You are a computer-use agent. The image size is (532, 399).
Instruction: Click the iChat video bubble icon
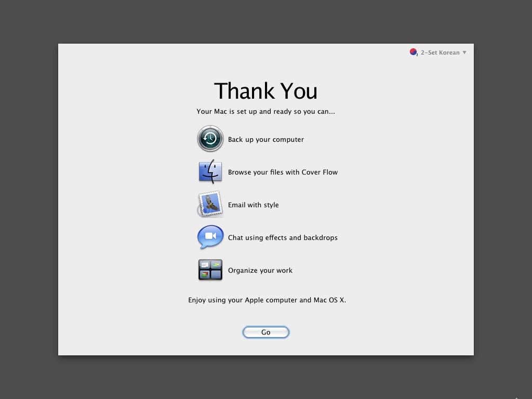(210, 237)
